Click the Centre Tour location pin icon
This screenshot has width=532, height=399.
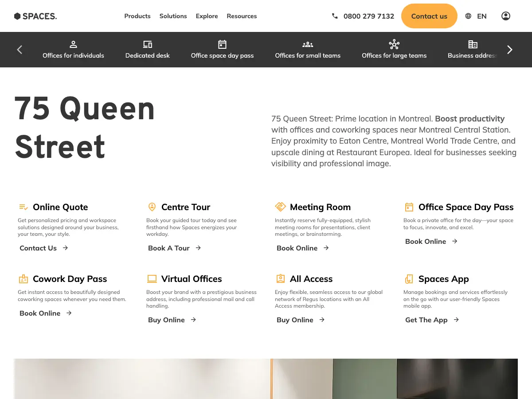[x=152, y=207]
